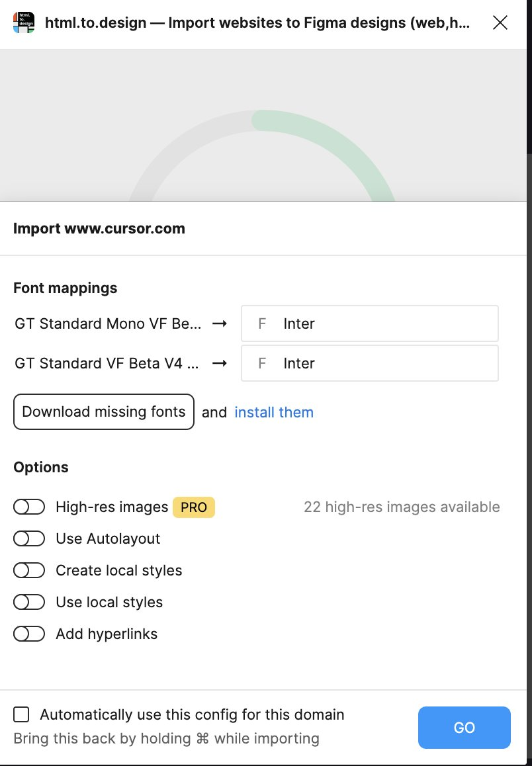The height and width of the screenshot is (766, 532).
Task: Toggle Create local styles option
Action: 29,571
